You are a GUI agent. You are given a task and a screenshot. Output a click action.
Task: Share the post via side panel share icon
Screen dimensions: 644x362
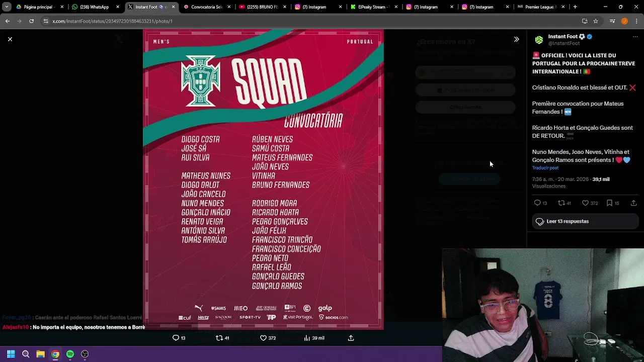(x=633, y=203)
